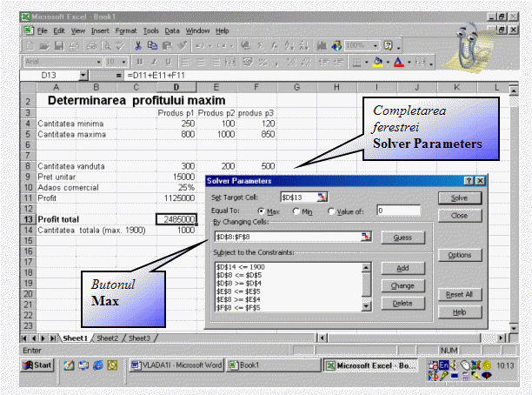Screen dimensions: 532x395
Task: Switch to the Sheet2 tab
Action: (107, 338)
